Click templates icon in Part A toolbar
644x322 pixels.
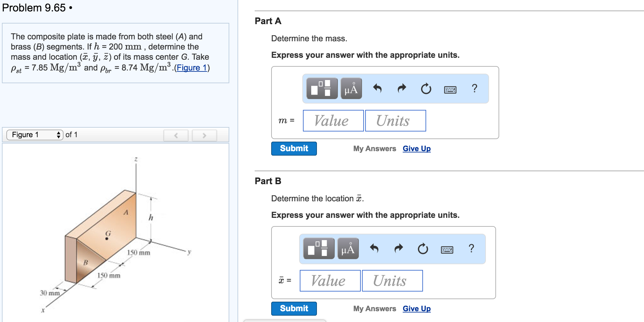coord(322,88)
